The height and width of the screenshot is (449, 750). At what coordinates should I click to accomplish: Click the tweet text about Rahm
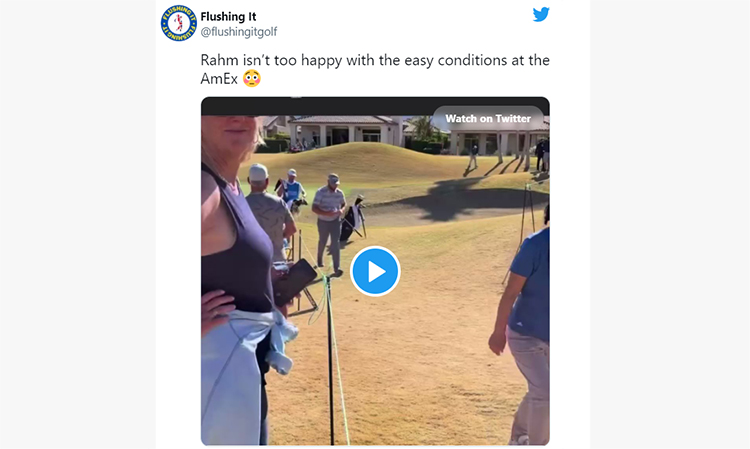(375, 69)
